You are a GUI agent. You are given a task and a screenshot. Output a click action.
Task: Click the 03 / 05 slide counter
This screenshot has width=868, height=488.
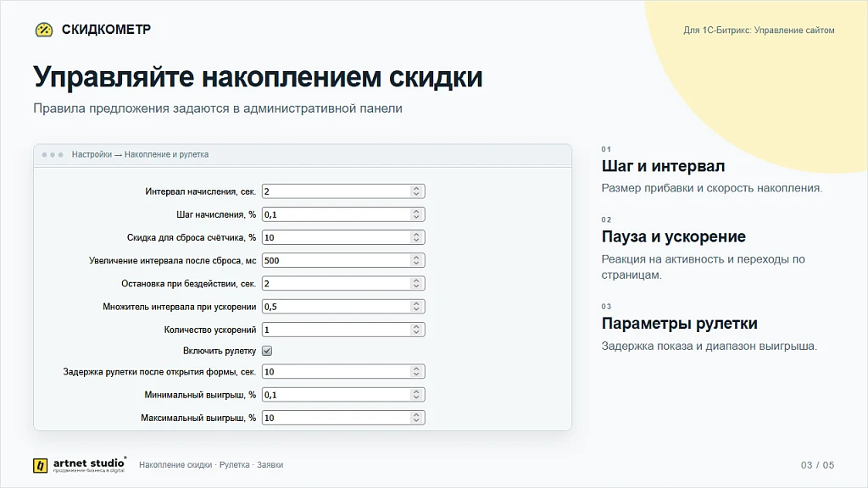click(x=818, y=465)
